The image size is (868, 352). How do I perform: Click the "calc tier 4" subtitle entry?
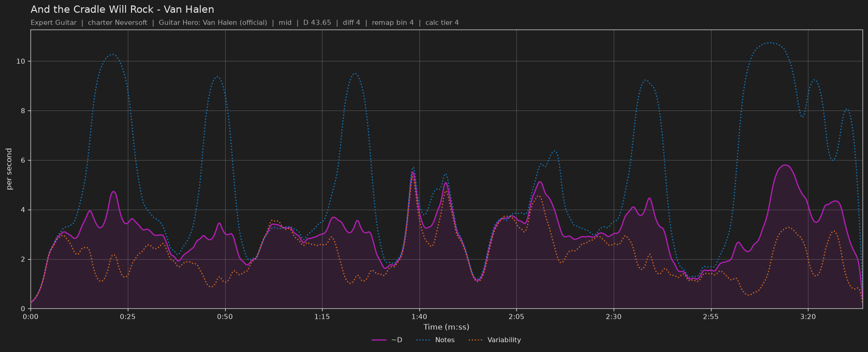click(x=442, y=23)
